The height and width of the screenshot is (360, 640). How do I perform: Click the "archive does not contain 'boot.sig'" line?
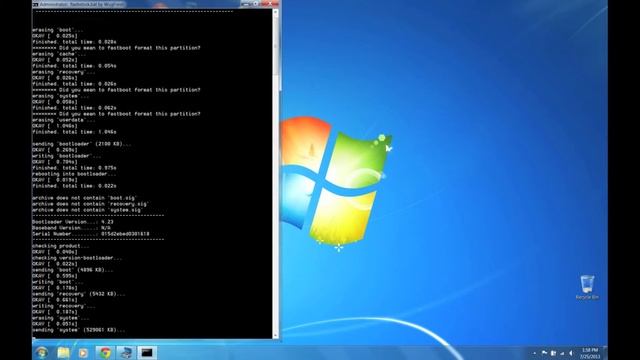click(x=84, y=198)
